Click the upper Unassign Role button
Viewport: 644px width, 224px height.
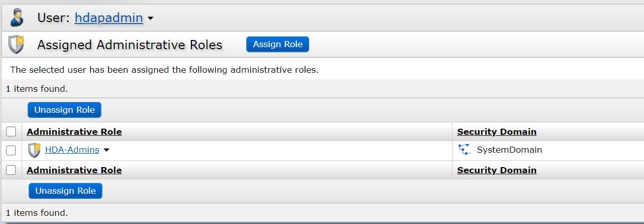click(x=65, y=110)
